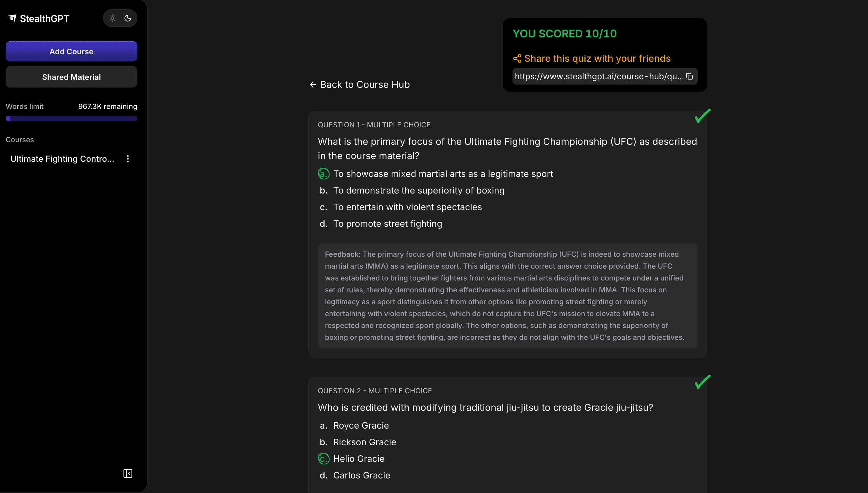The height and width of the screenshot is (493, 868).
Task: Click the StealthGPT logo icon
Action: tap(12, 18)
